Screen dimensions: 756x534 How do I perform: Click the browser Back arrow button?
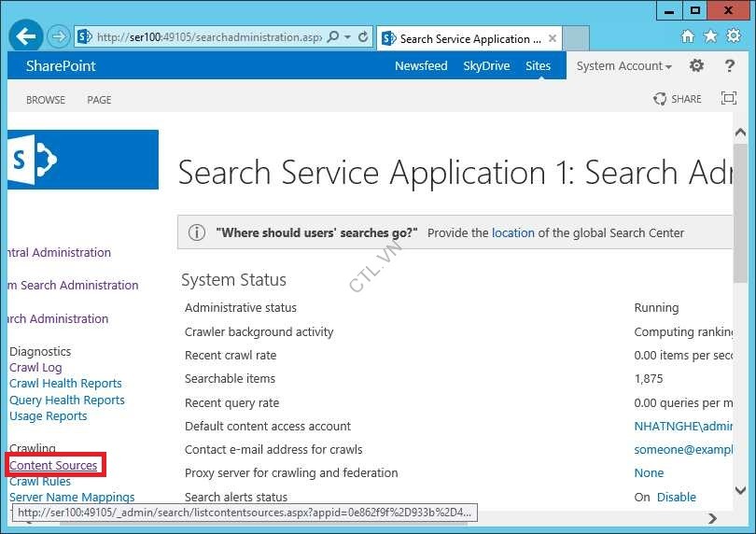point(26,36)
